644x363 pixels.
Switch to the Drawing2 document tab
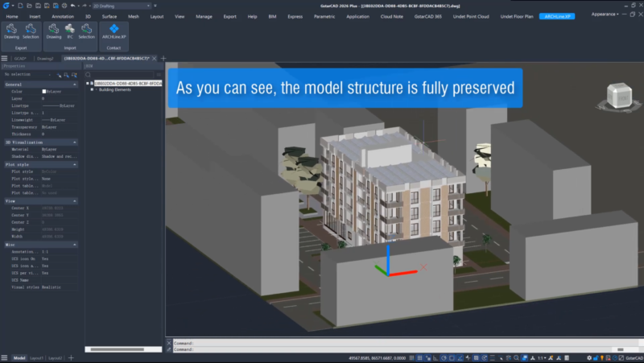point(45,59)
